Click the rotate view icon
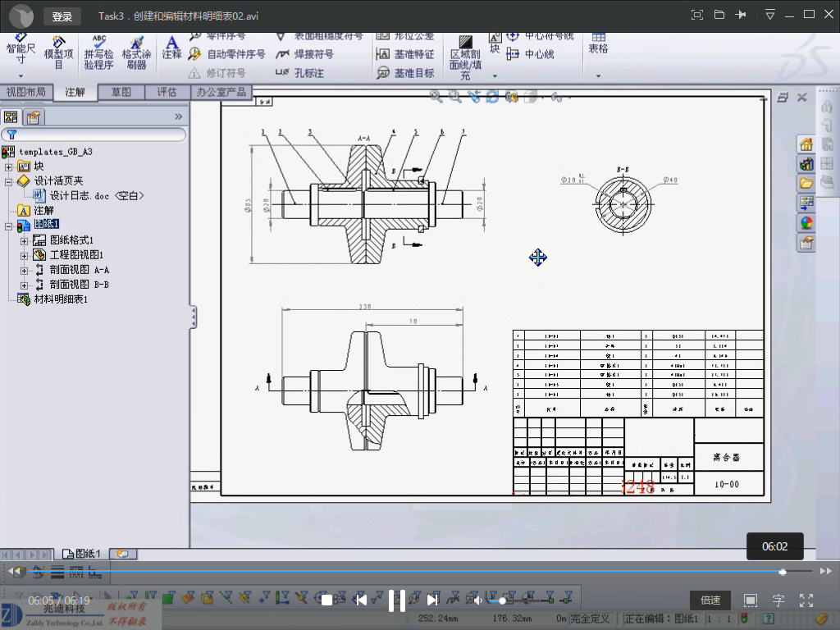The height and width of the screenshot is (630, 840). [492, 97]
